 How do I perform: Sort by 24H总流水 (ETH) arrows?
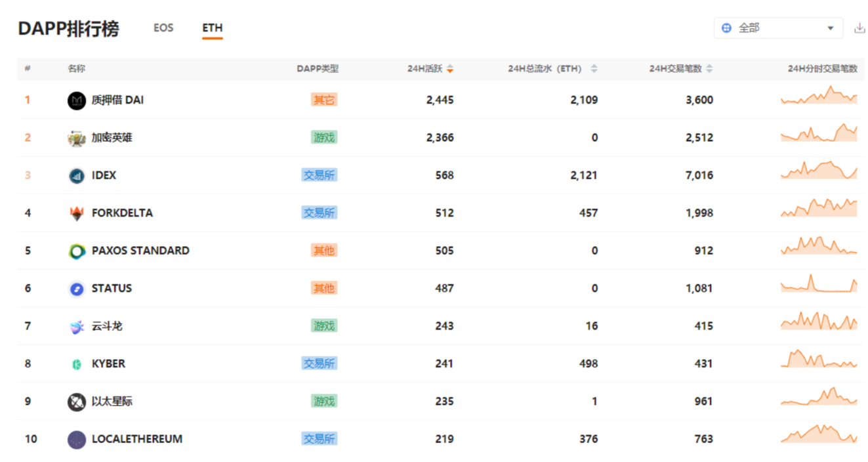coord(594,69)
